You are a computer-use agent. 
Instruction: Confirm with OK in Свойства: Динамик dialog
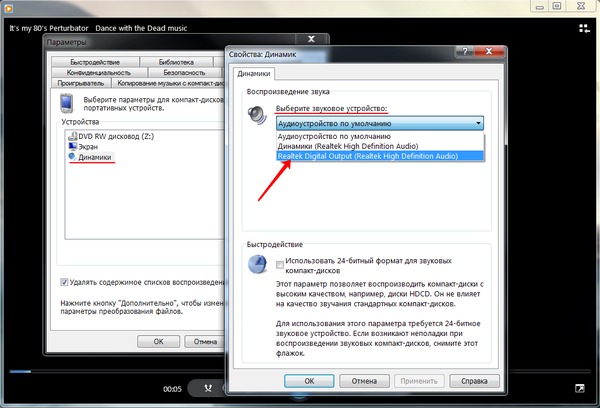[309, 381]
